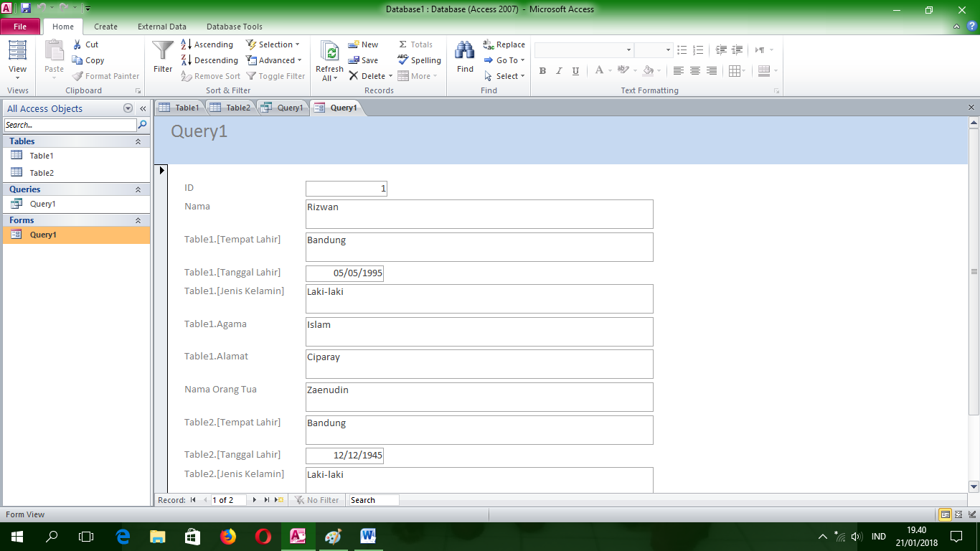Viewport: 980px width, 551px height.
Task: Toggle Bold text formatting
Action: click(543, 70)
